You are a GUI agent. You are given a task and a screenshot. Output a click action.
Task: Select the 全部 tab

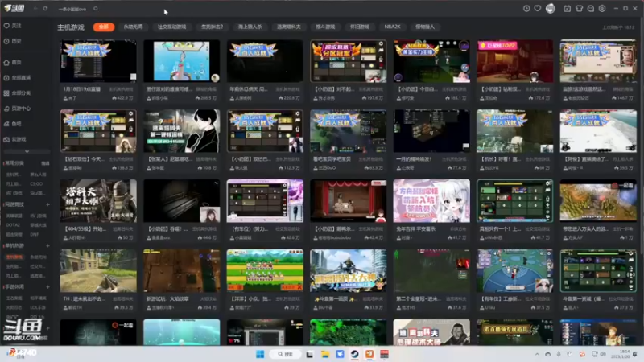coord(104,27)
